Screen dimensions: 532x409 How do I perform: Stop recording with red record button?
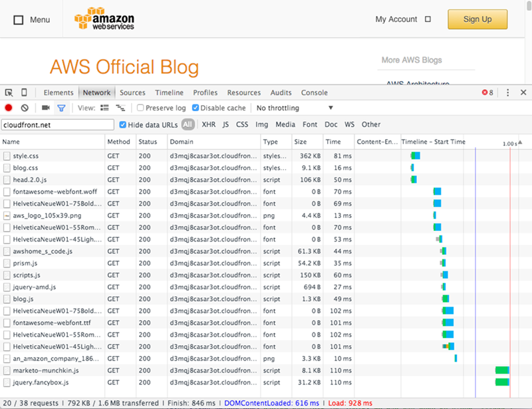point(9,108)
